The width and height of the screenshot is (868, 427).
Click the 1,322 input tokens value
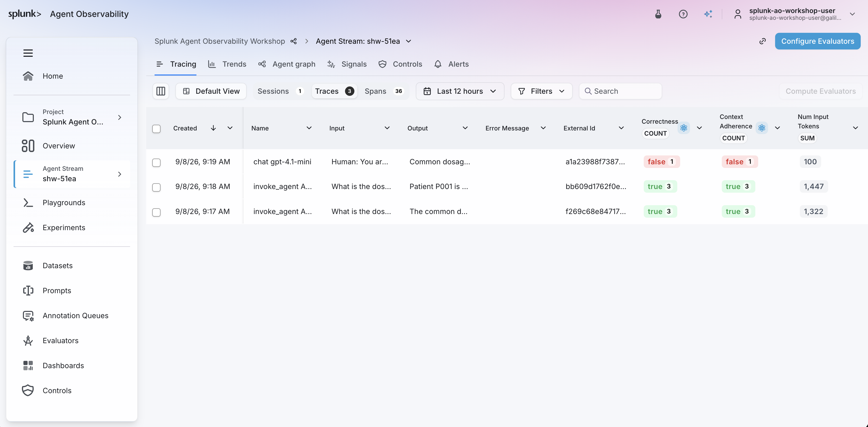point(813,211)
